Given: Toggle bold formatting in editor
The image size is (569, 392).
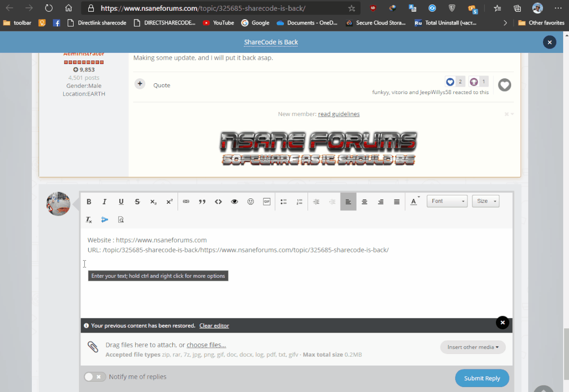Looking at the screenshot, I should [89, 201].
